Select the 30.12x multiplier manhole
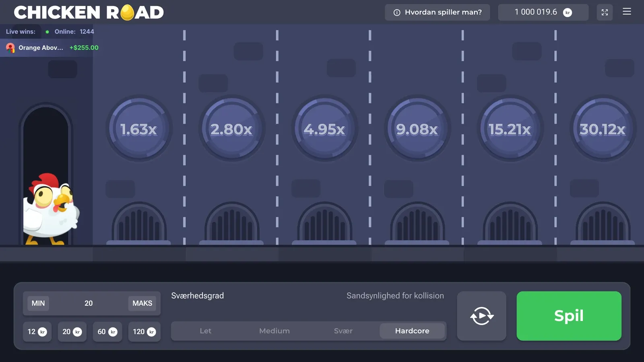This screenshot has height=362, width=644. [x=603, y=129]
